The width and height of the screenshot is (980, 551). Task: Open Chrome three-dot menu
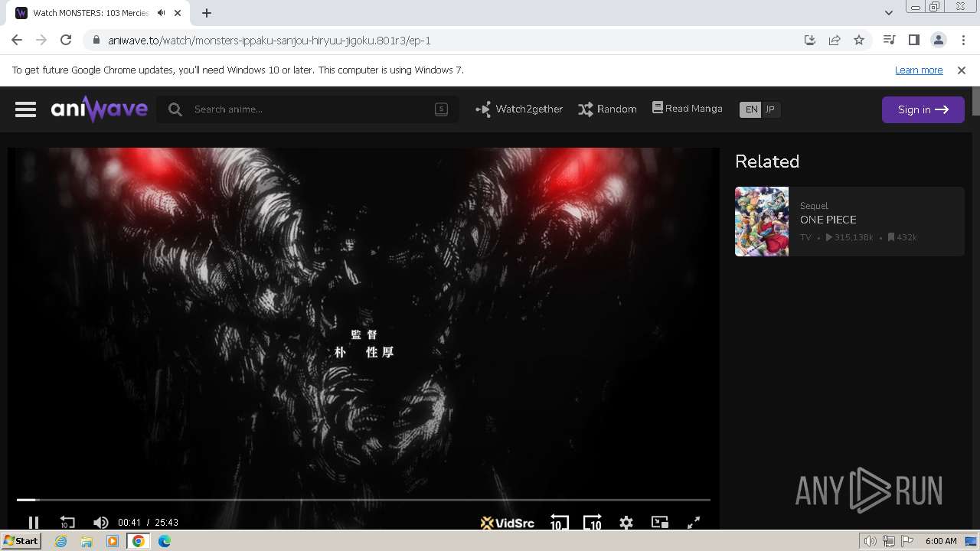tap(963, 40)
